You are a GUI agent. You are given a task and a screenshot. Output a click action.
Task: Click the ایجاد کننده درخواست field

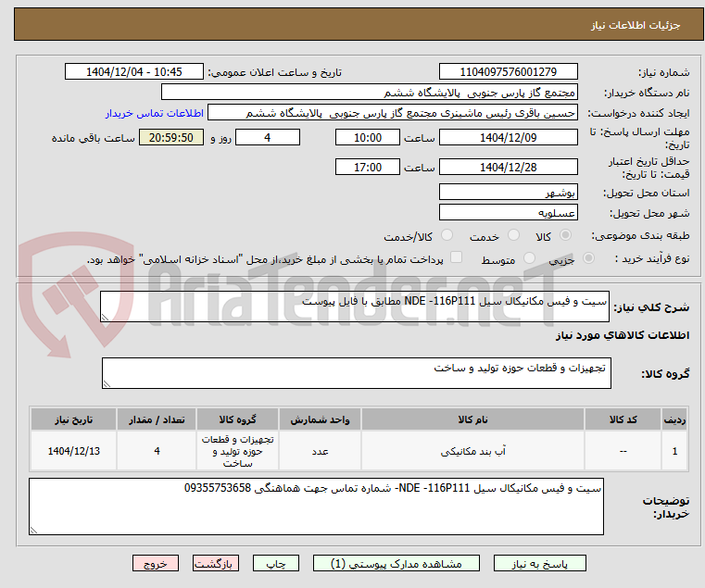pyautogui.click(x=393, y=112)
